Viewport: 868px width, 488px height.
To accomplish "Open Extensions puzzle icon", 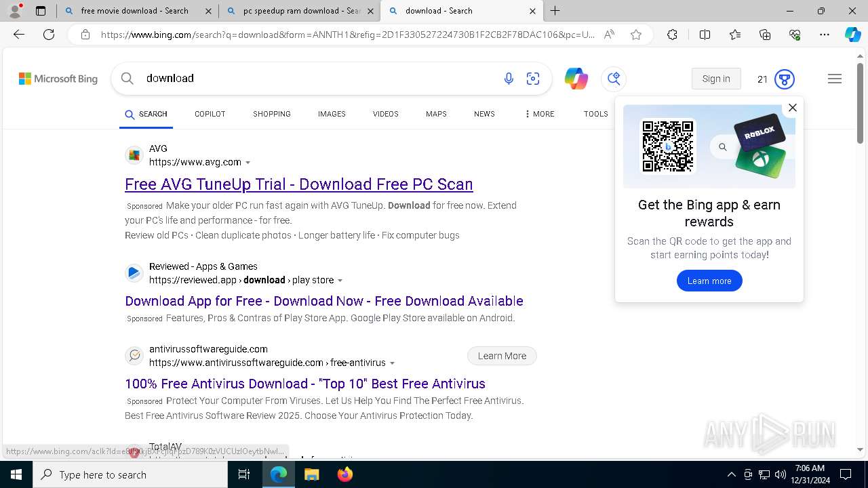I will click(672, 35).
